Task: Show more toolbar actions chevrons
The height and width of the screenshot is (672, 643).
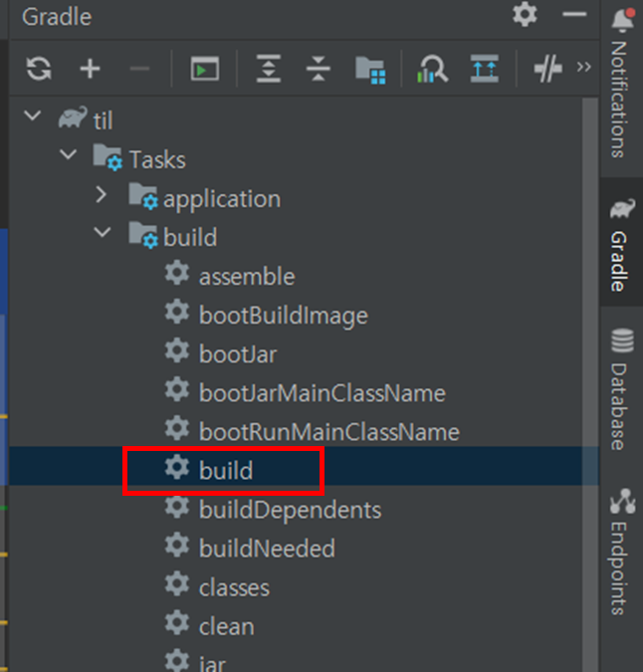Action: (x=584, y=67)
